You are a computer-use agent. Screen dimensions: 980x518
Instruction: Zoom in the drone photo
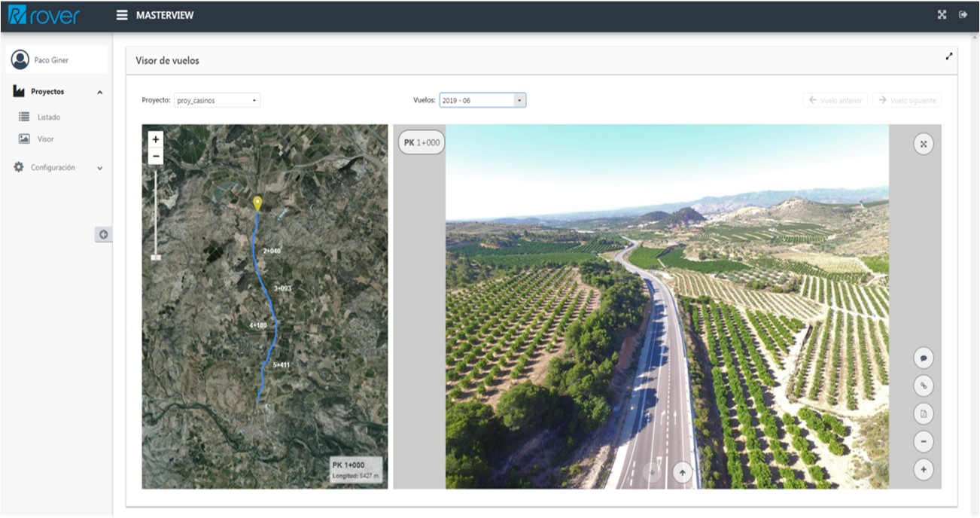924,470
